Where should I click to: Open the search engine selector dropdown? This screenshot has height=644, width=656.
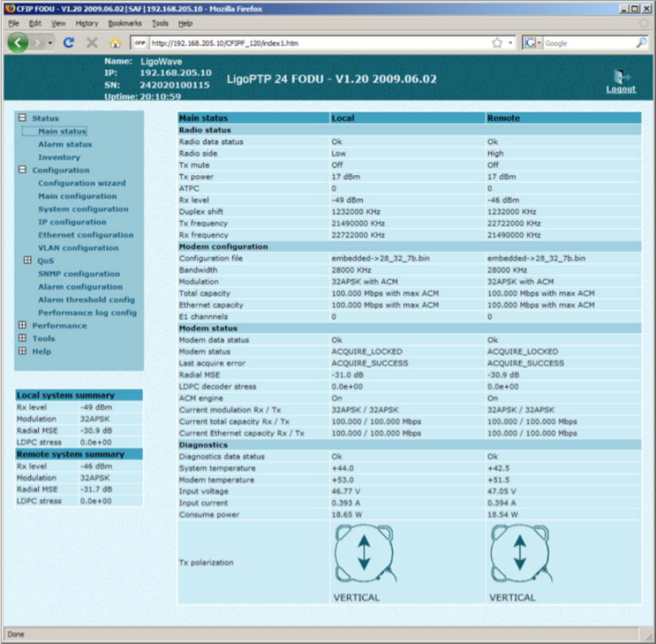pyautogui.click(x=539, y=43)
